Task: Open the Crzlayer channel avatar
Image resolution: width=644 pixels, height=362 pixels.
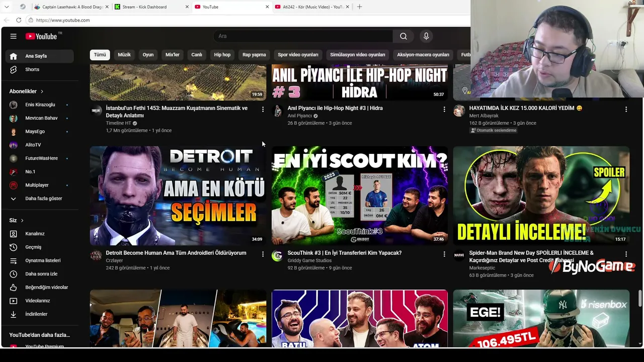Action: pos(96,255)
